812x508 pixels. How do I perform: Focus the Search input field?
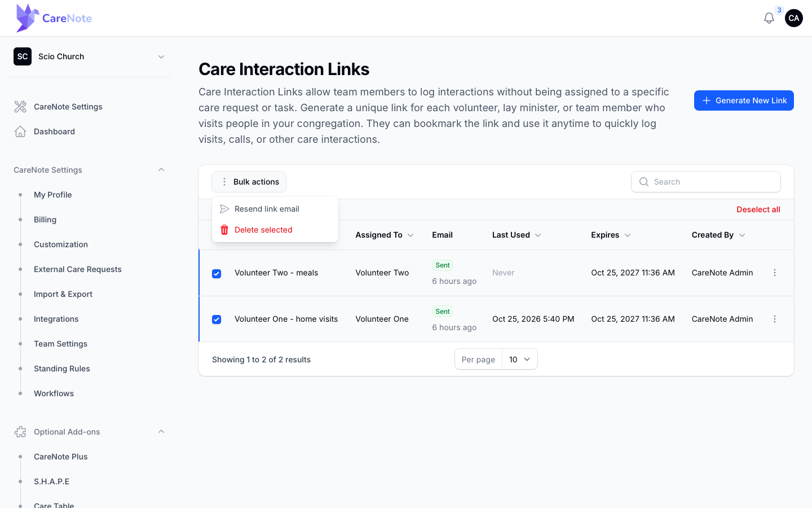pyautogui.click(x=706, y=182)
